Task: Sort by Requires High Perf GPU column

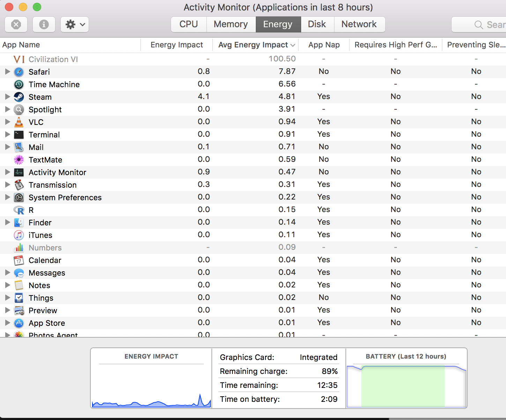Action: [x=396, y=45]
